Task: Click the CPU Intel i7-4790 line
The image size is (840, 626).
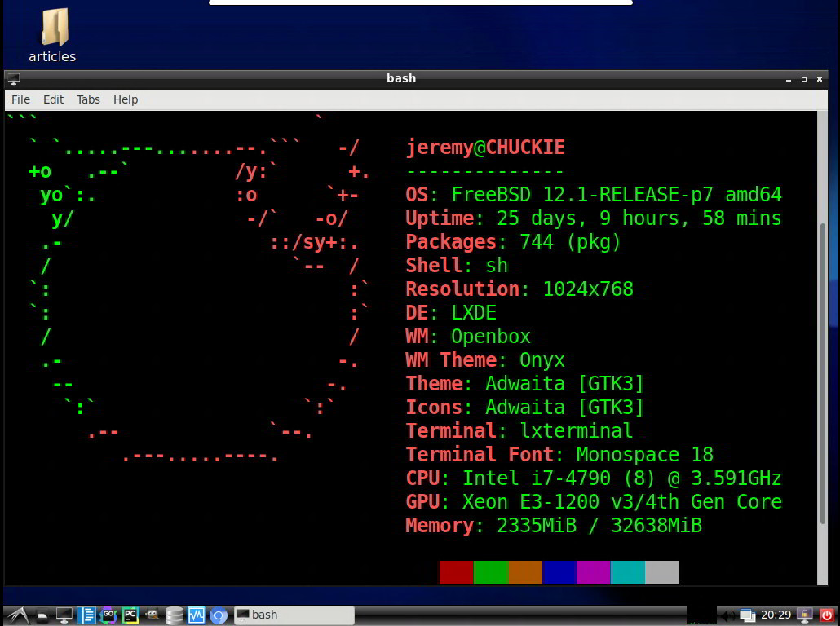Action: (x=594, y=478)
